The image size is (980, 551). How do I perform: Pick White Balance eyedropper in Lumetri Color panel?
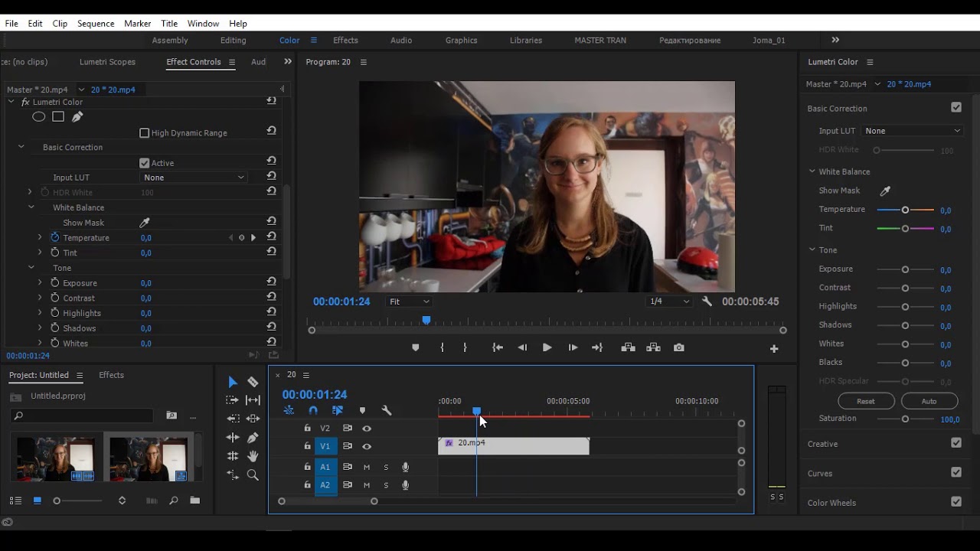(x=885, y=191)
